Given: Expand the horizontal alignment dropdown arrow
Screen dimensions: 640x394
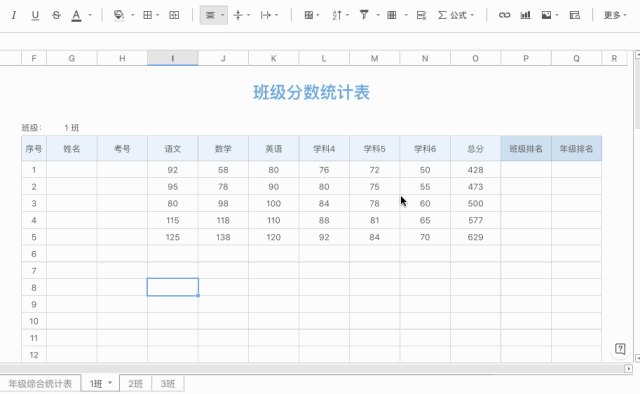Looking at the screenshot, I should tap(222, 15).
